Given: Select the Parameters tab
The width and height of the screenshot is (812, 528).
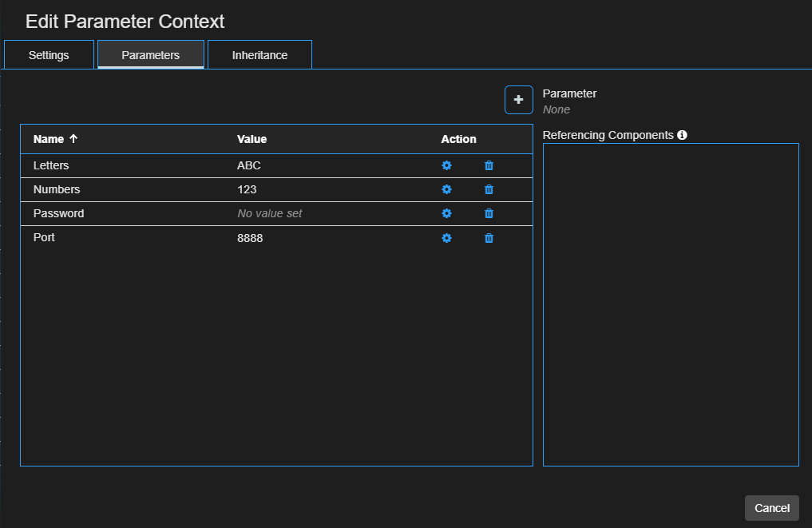Looking at the screenshot, I should point(150,54).
